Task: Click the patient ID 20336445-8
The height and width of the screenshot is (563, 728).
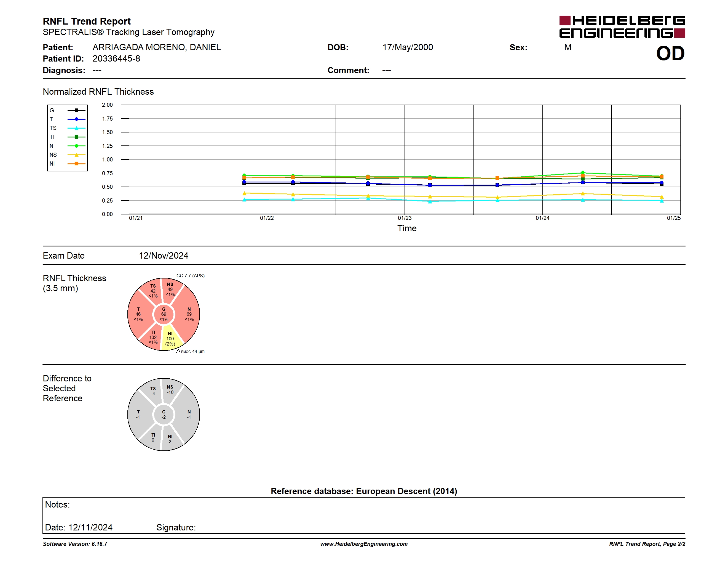Action: pyautogui.click(x=116, y=58)
